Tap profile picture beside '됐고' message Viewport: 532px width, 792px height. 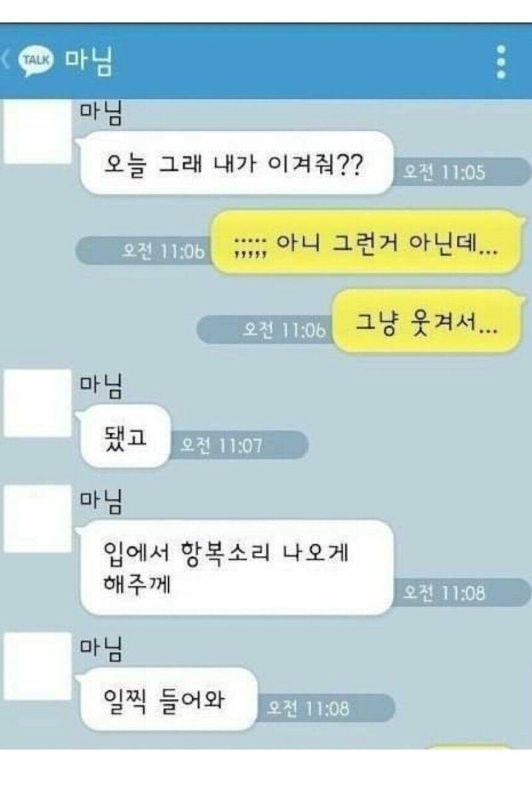tap(38, 403)
